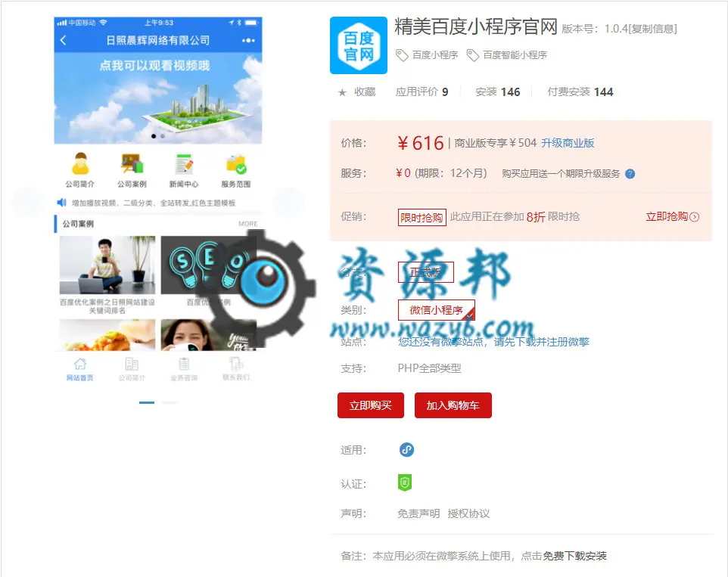This screenshot has width=728, height=577.
Task: Tap the three-dot menu in phone preview
Action: click(x=248, y=40)
